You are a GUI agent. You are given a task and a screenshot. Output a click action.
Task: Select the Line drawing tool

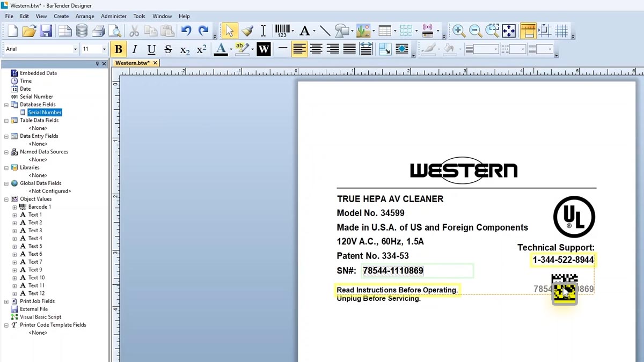(x=325, y=31)
